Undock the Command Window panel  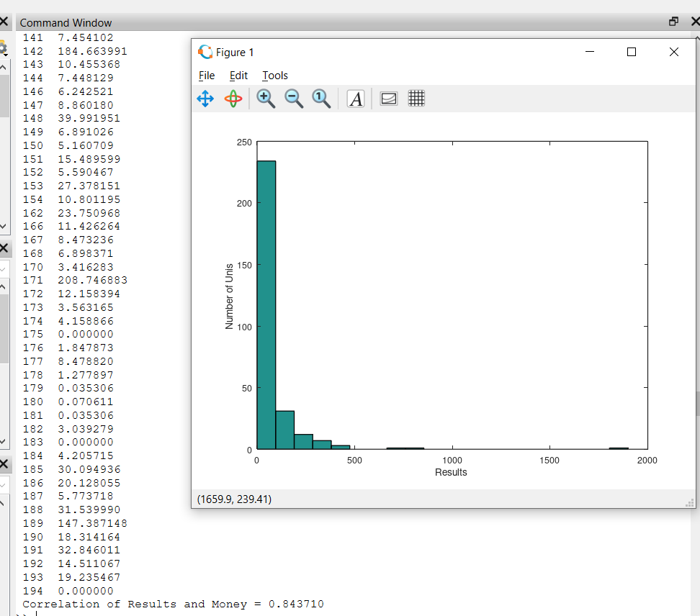[x=673, y=22]
